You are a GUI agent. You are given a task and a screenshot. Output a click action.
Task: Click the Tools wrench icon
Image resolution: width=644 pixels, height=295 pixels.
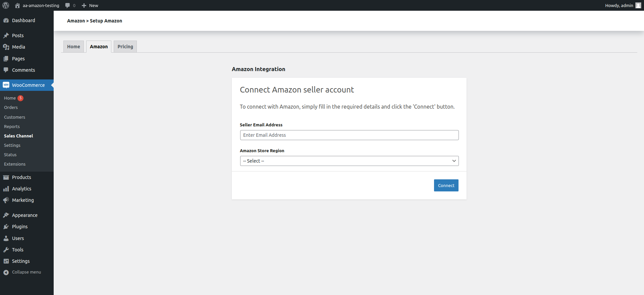point(6,250)
